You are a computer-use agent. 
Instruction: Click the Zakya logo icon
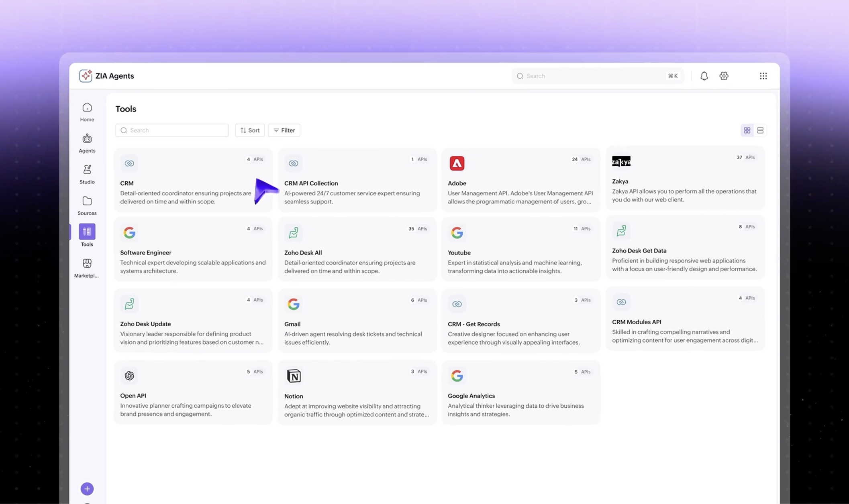click(x=621, y=161)
